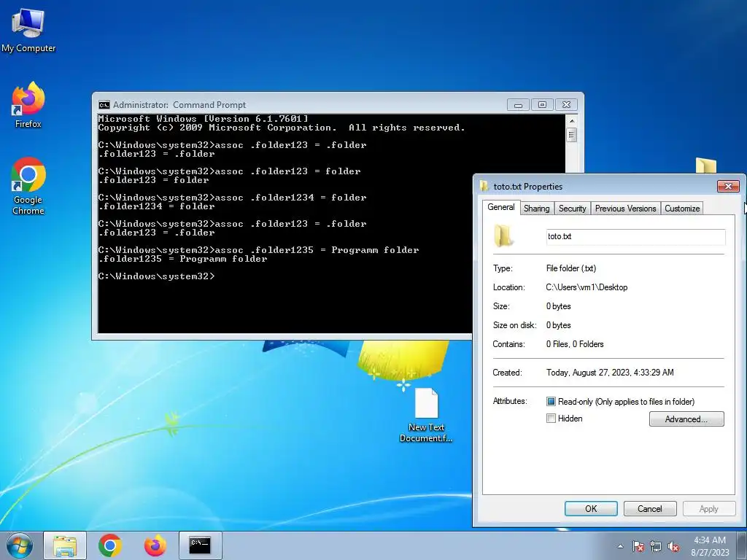Screen dimensions: 747x560
Task: Maximize the Command Prompt window
Action: 542,105
